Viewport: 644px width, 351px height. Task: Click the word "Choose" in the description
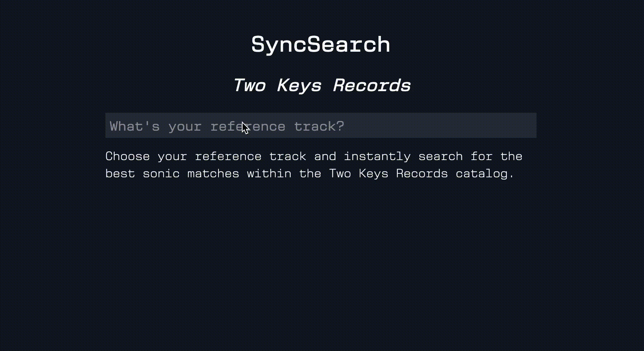point(128,156)
